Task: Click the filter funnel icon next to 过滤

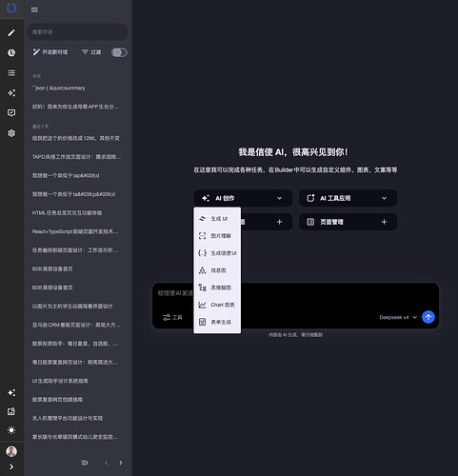Action: pos(85,52)
